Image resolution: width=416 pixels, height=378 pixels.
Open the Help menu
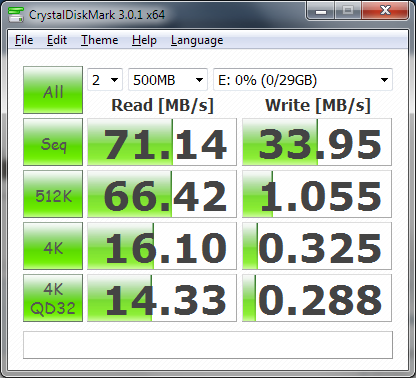pos(144,40)
